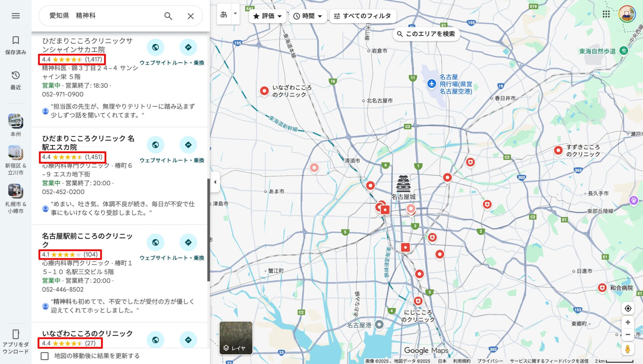Switch map style via the レイヤ thumbnail
Screen dimensions: 643x364
[x=235, y=337]
